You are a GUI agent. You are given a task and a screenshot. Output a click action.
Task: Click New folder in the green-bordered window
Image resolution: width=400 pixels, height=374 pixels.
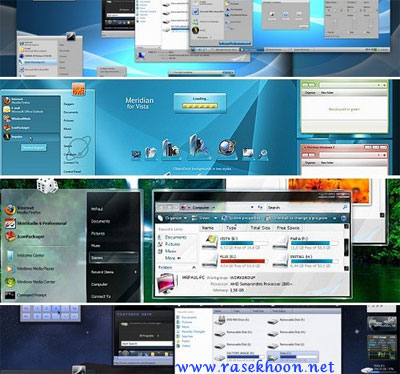(327, 93)
